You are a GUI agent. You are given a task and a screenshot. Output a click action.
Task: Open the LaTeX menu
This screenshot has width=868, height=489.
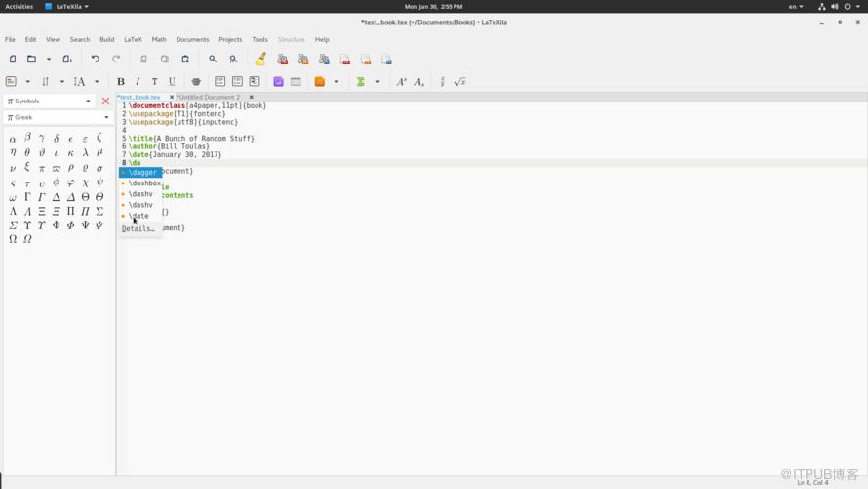tap(133, 40)
